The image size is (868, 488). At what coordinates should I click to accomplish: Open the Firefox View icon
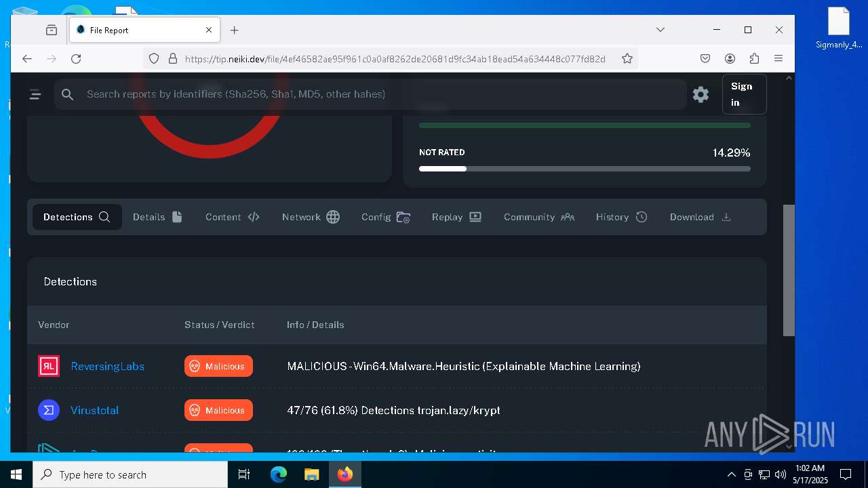tap(52, 30)
